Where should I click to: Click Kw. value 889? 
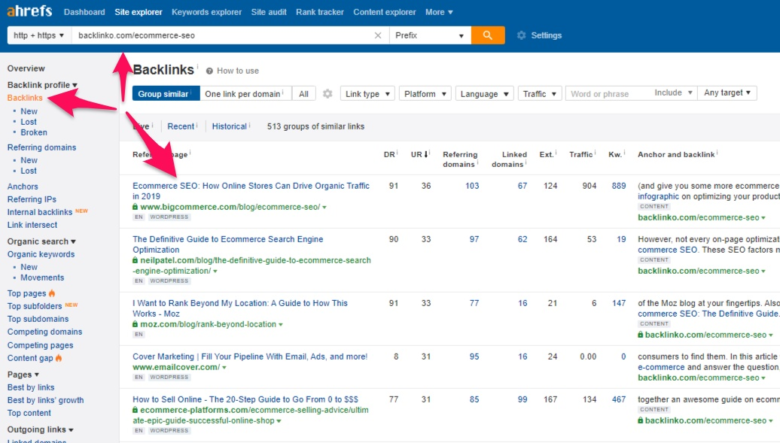click(x=619, y=186)
